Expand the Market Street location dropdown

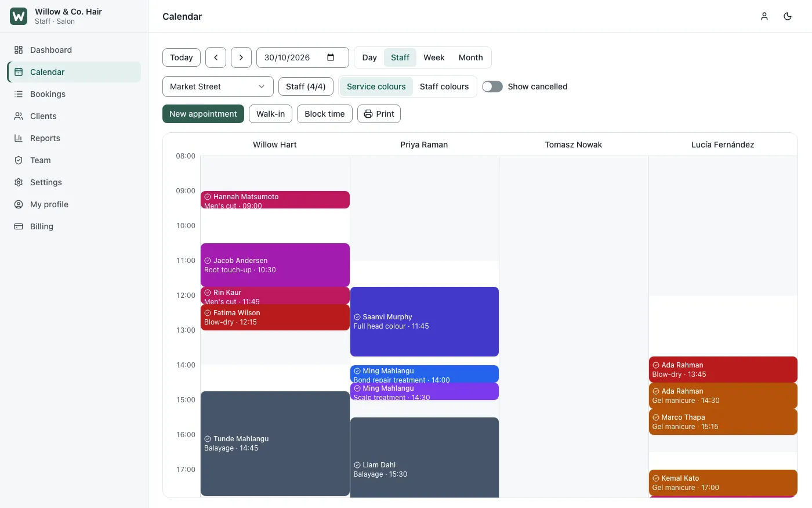pyautogui.click(x=218, y=87)
